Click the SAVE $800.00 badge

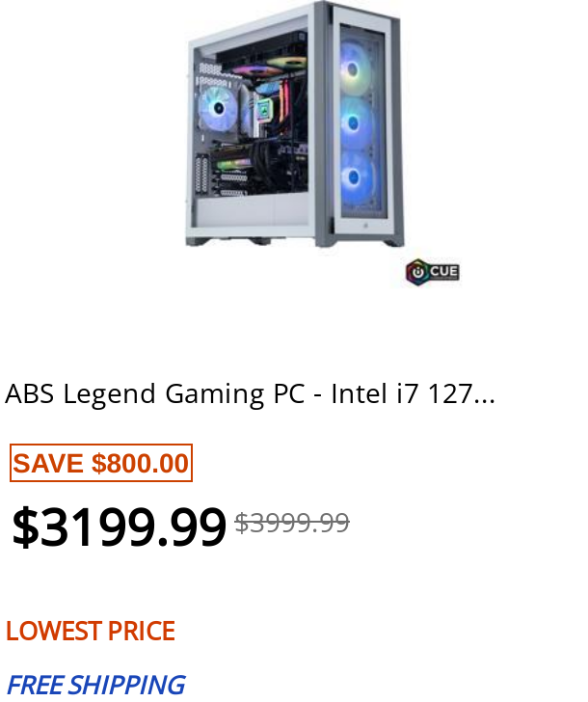click(x=101, y=463)
